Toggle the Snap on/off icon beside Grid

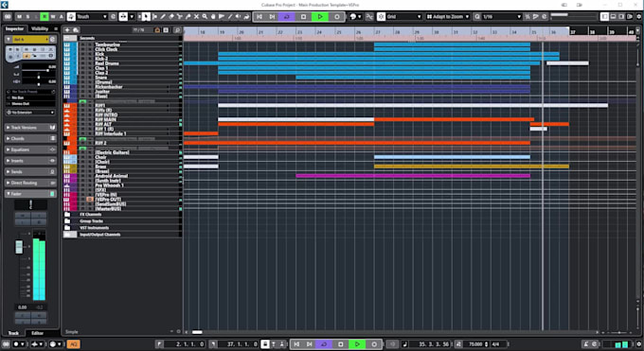point(381,16)
